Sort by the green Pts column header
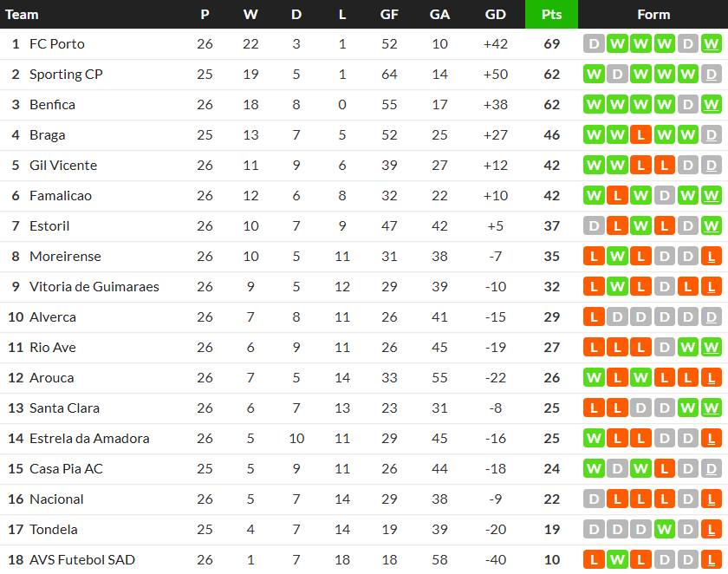Screen dimensions: 728x574 point(551,15)
